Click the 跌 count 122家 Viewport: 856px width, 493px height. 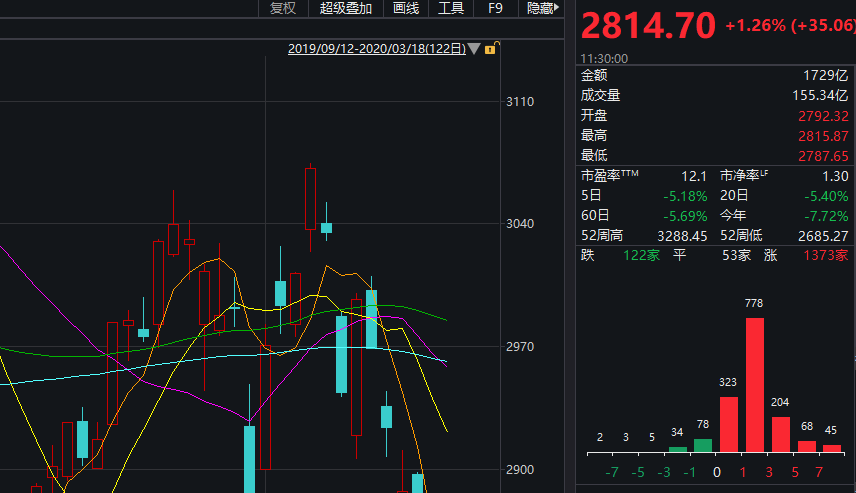tap(641, 256)
